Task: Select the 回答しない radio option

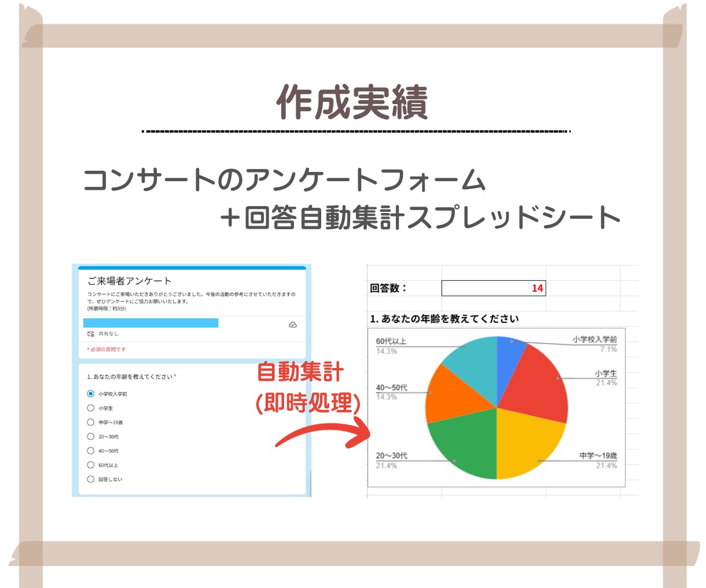Action: [x=90, y=479]
